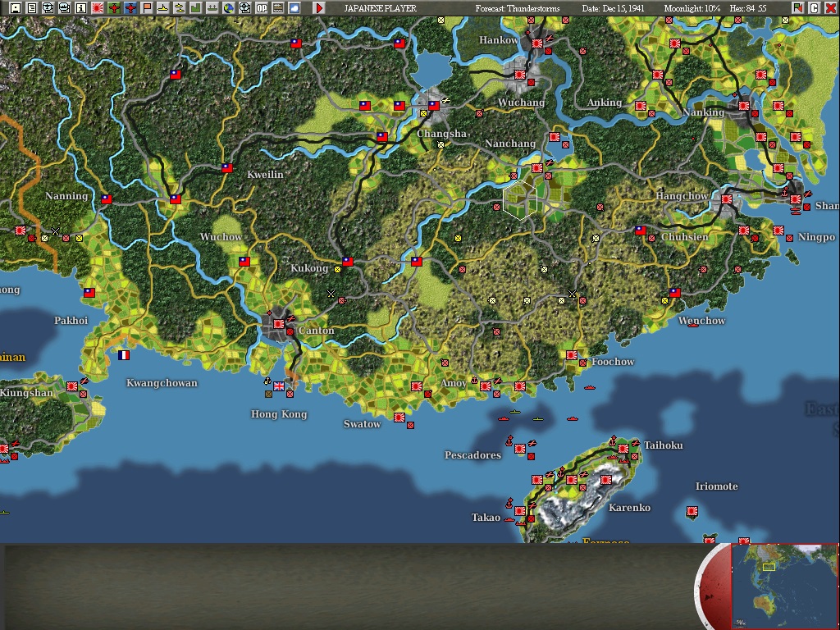Select the Japanese unit at Hangchow
Viewport: 840px width, 630px height.
tap(727, 199)
